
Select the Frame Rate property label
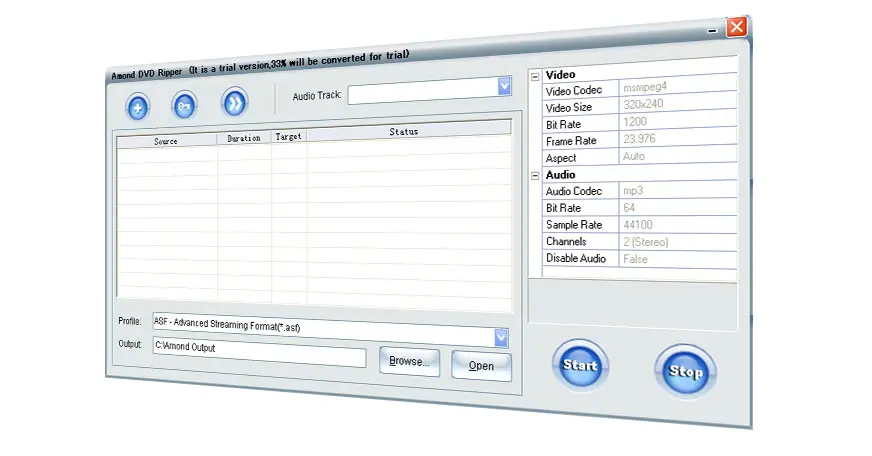(571, 141)
